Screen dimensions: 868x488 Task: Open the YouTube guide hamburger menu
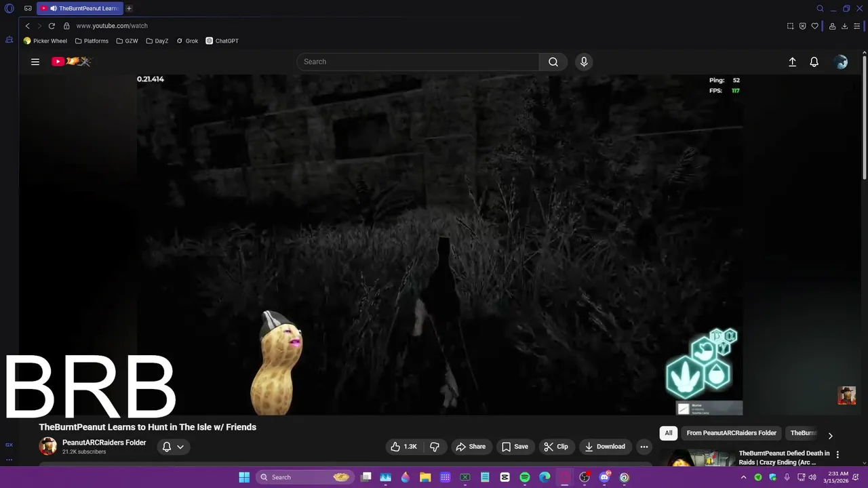click(35, 62)
